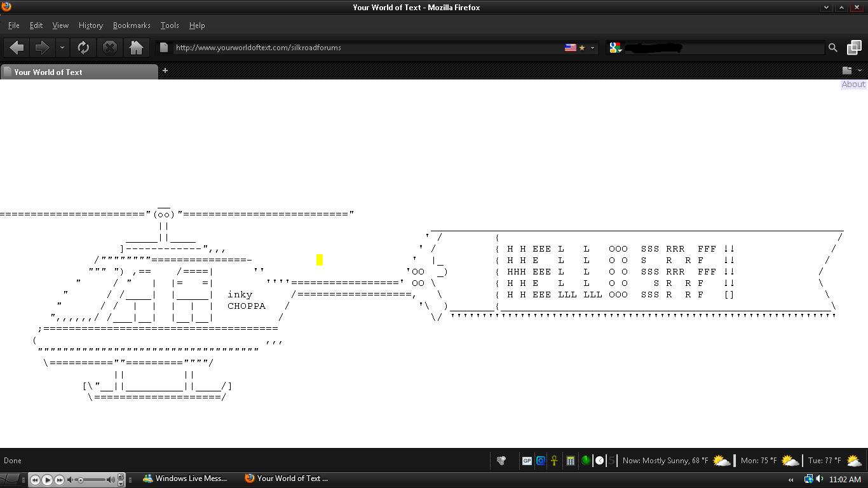
Task: Open the list all tabs dropdown
Action: pyautogui.click(x=860, y=71)
